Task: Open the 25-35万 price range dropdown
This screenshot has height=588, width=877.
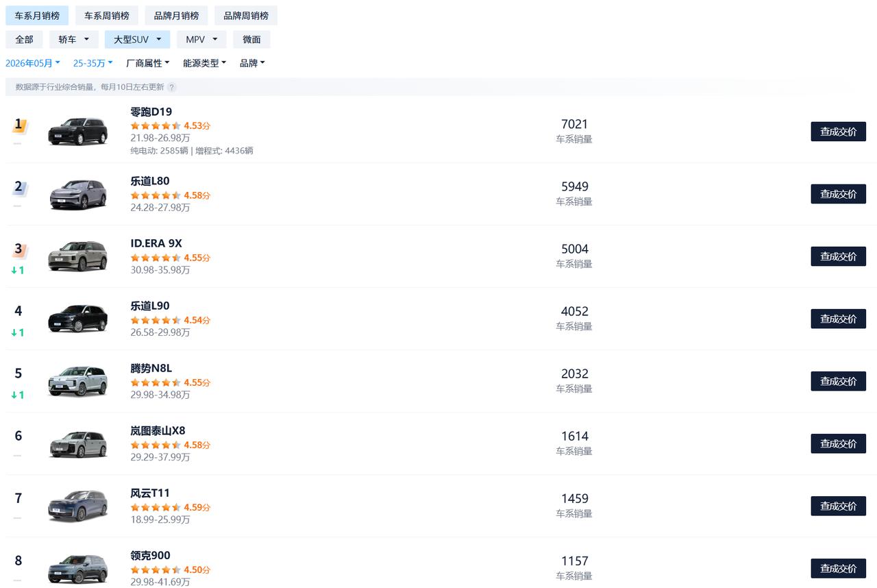Action: [93, 63]
